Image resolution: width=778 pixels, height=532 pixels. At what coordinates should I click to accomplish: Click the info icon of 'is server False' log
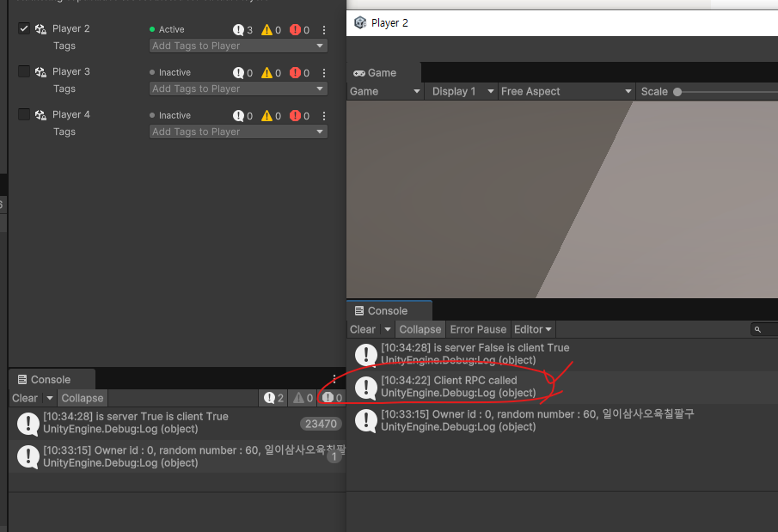click(366, 355)
